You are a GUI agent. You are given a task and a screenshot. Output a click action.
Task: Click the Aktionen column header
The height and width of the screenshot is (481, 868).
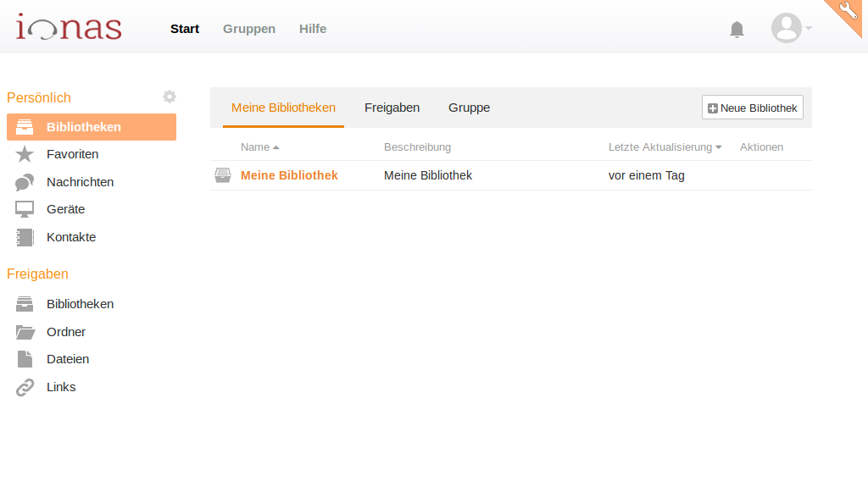(761, 147)
